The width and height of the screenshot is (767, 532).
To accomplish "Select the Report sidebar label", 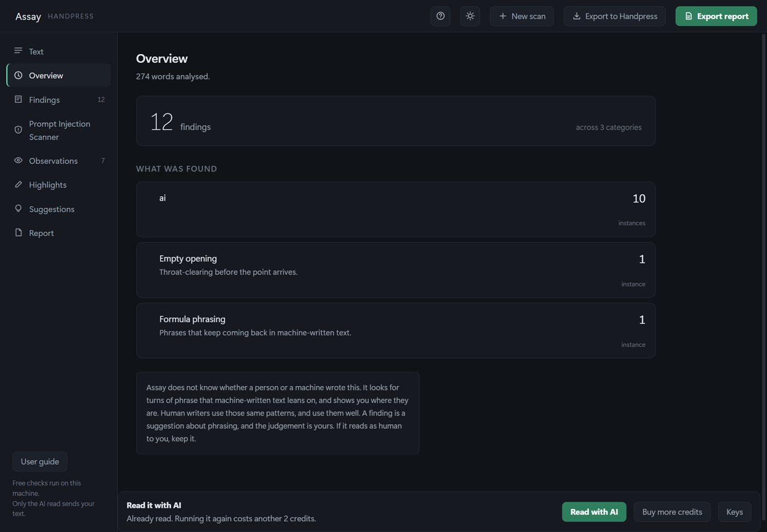I will [x=42, y=233].
